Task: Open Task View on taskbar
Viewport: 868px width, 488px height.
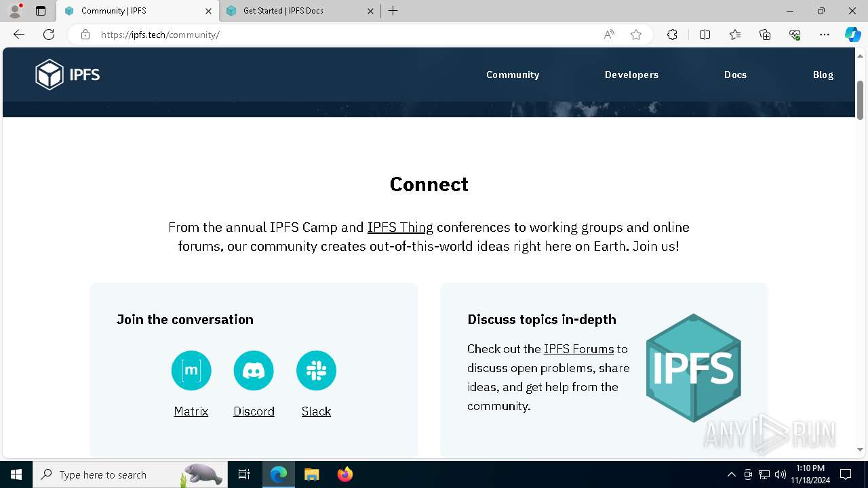Action: pyautogui.click(x=244, y=474)
